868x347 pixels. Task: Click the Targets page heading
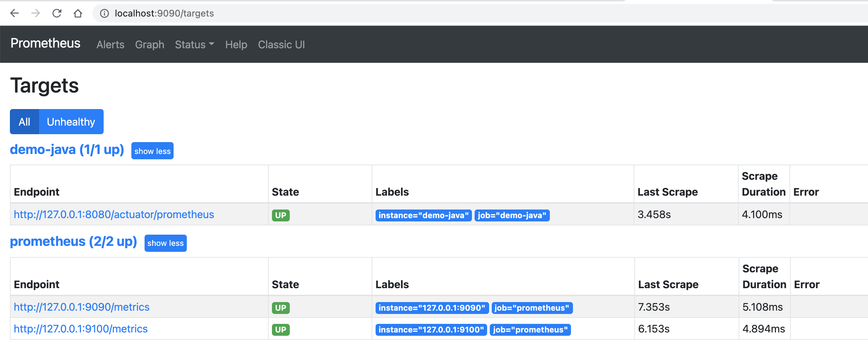point(45,85)
